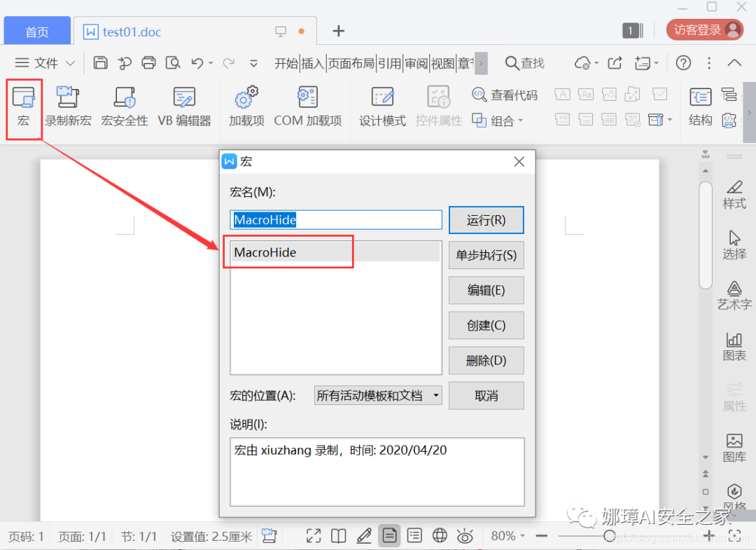
Task: Click the undo arrow
Action: [197, 63]
